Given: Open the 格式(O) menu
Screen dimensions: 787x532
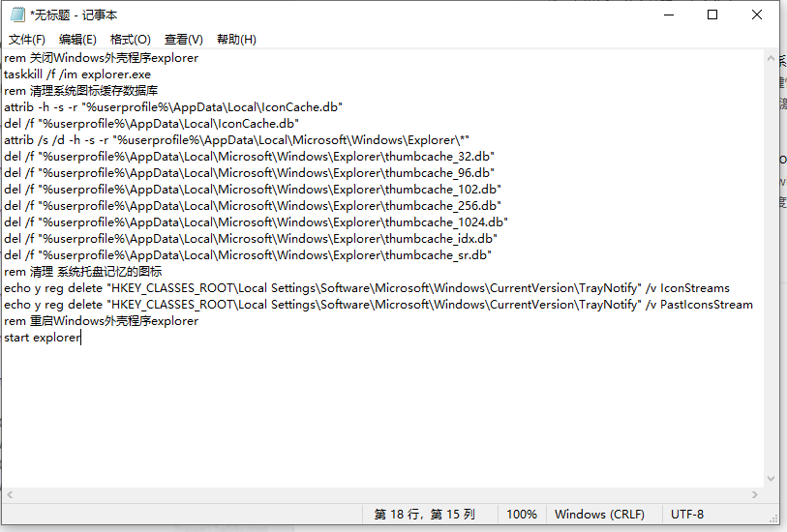Looking at the screenshot, I should coord(130,39).
